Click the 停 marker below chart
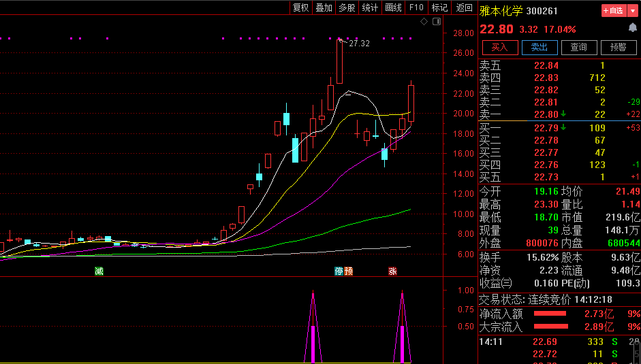The width and height of the screenshot is (641, 364). (x=339, y=271)
